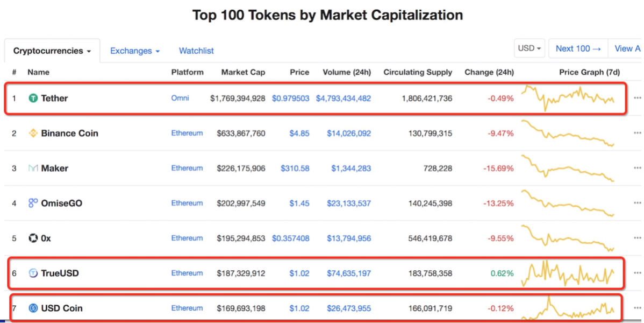Sort by the Change (24h) column header

(489, 72)
